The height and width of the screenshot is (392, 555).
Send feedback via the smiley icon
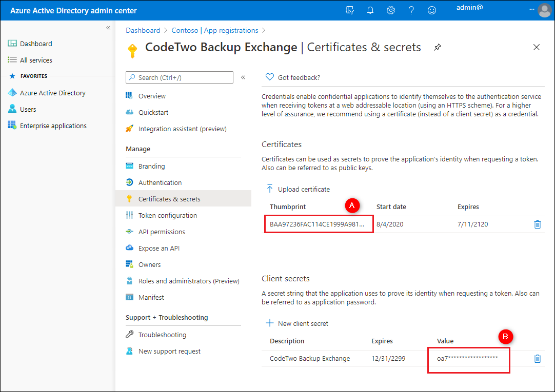coord(432,10)
